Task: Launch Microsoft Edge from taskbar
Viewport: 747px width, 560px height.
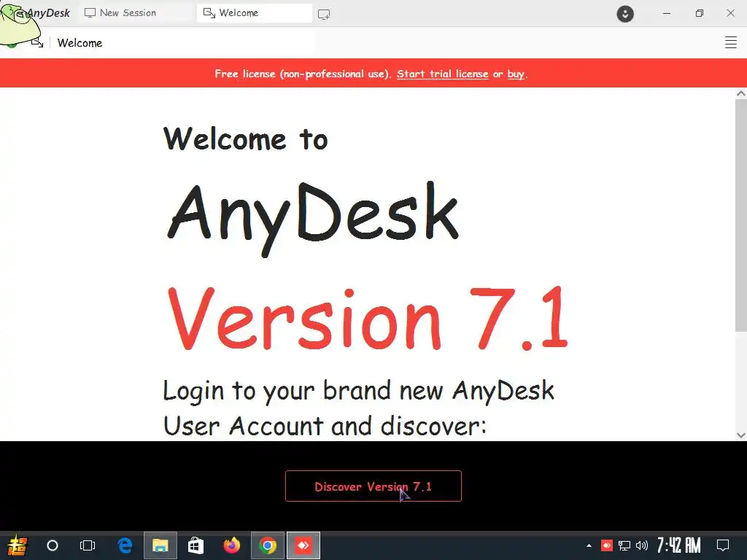Action: [125, 545]
